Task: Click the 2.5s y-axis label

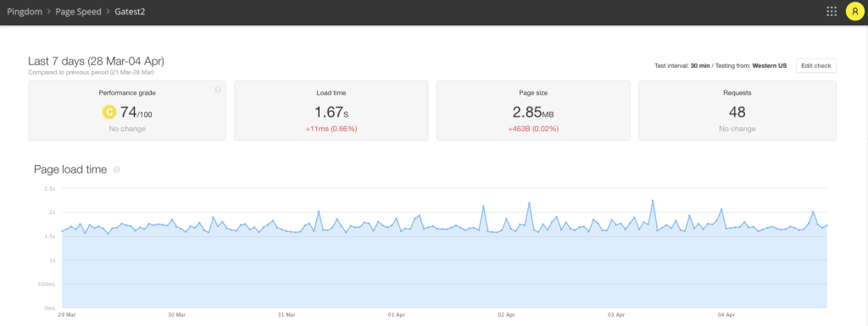Action: [50, 189]
